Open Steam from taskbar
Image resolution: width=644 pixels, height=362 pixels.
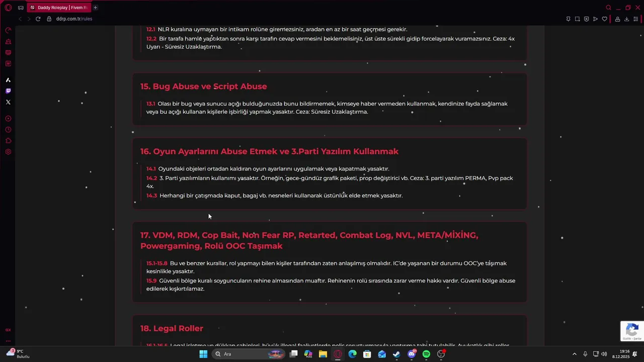pyautogui.click(x=396, y=354)
